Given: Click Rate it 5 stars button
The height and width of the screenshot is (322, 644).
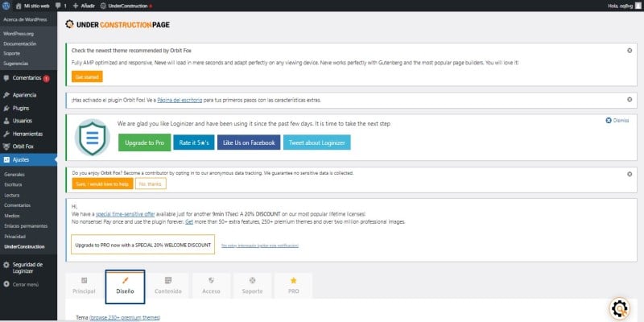Looking at the screenshot, I should [x=194, y=142].
